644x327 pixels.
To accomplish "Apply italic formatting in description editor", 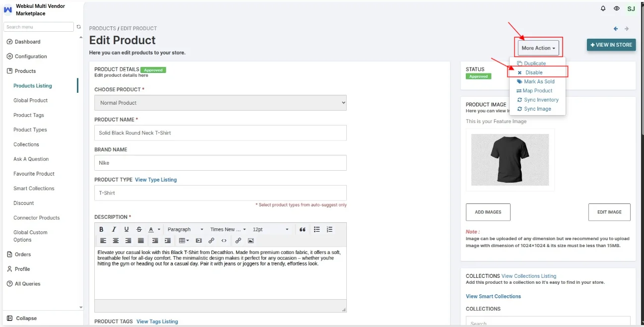I will tap(114, 229).
